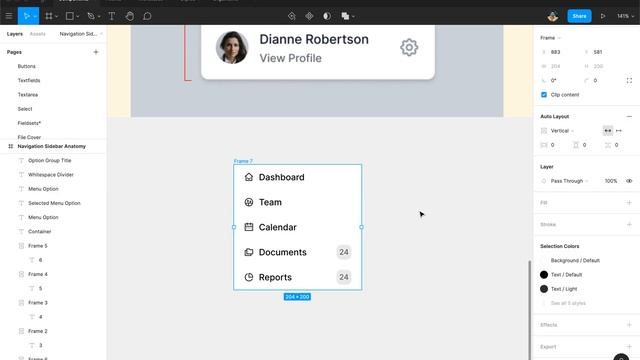
Task: Click the add page plus icon
Action: tap(96, 52)
